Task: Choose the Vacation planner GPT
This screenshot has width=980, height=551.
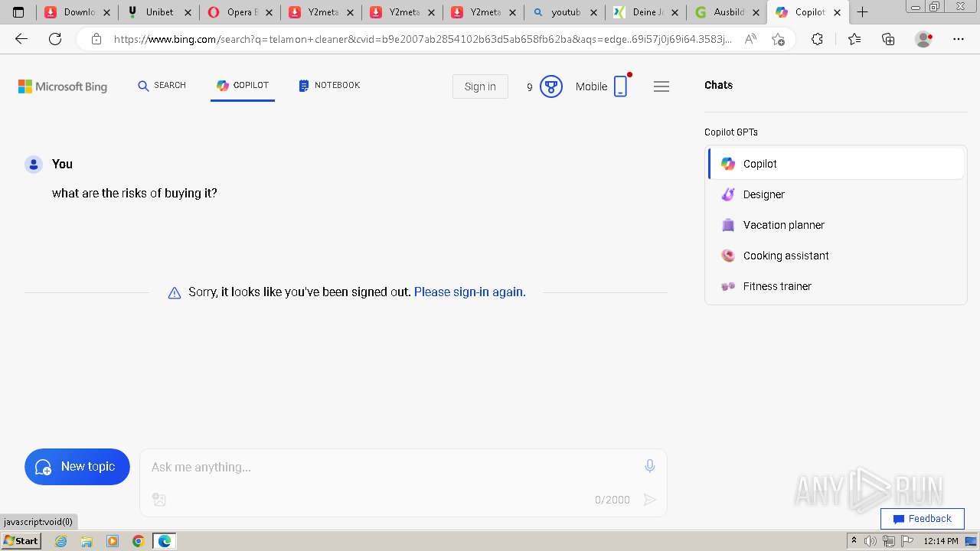Action: [x=836, y=225]
